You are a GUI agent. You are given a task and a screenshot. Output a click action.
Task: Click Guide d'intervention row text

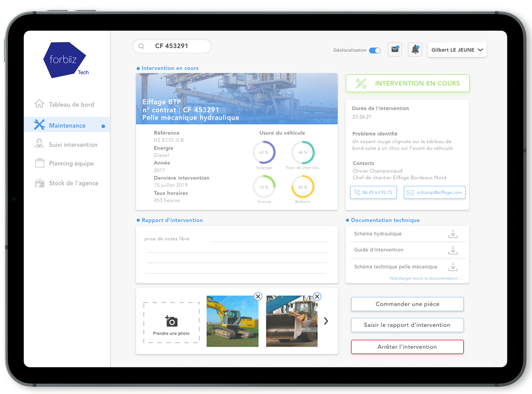(x=379, y=250)
